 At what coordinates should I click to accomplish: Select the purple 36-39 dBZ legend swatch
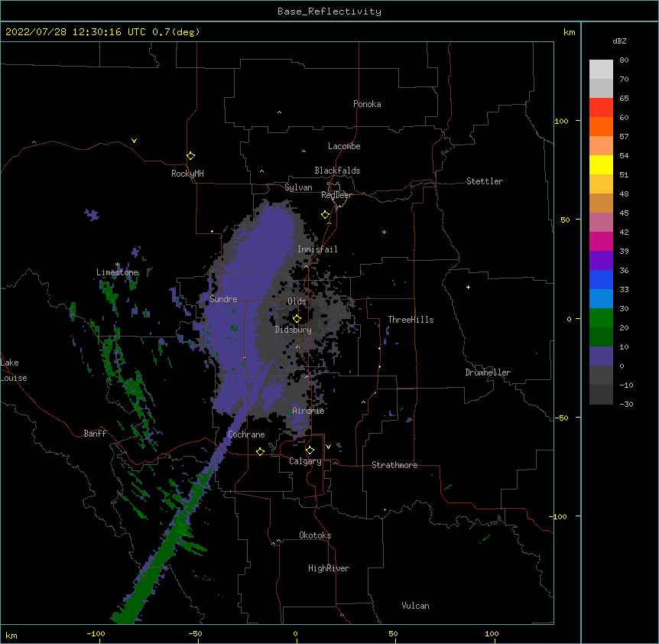601,261
